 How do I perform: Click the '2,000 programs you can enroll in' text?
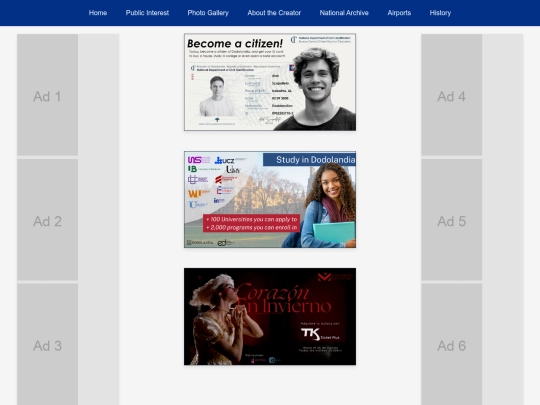(x=251, y=228)
